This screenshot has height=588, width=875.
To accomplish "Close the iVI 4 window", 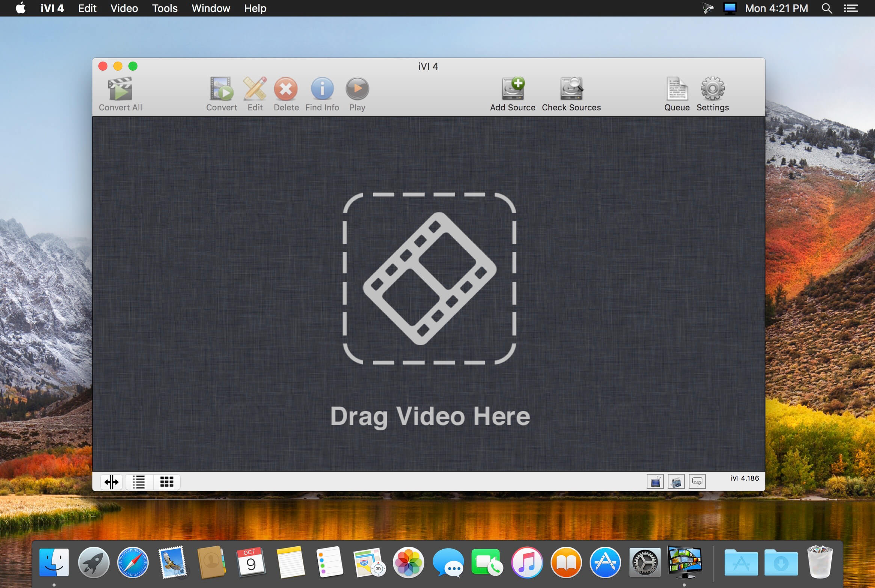I will (x=103, y=66).
